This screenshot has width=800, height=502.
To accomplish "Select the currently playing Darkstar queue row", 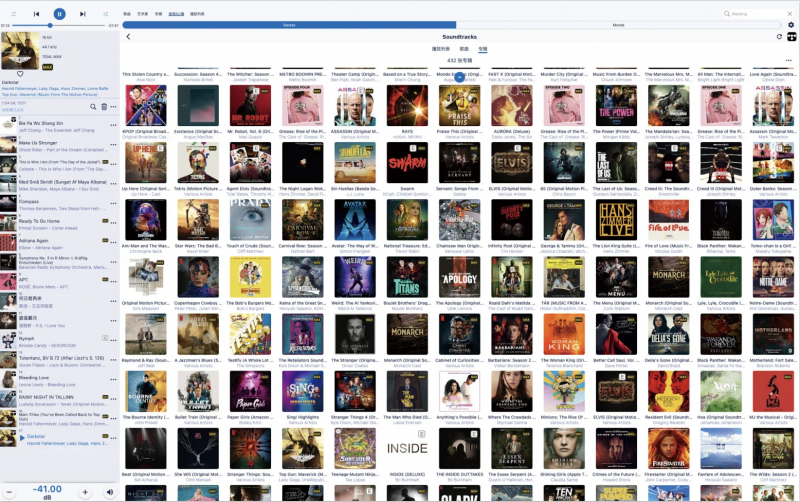I will 60,439.
